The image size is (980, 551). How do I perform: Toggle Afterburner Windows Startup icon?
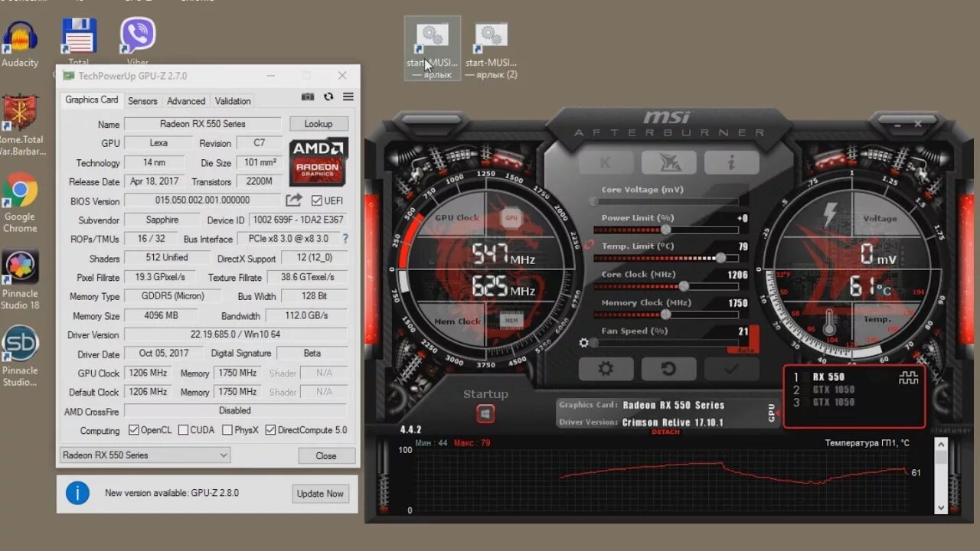point(485,414)
